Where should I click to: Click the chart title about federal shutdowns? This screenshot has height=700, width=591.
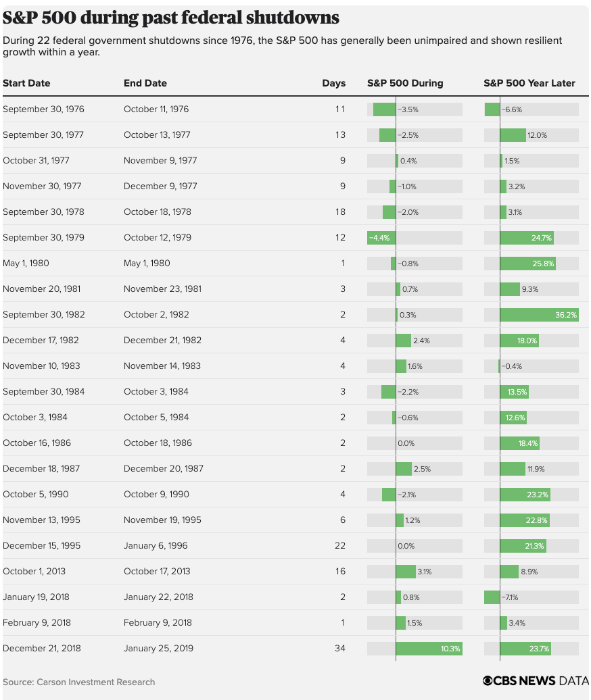(x=171, y=18)
